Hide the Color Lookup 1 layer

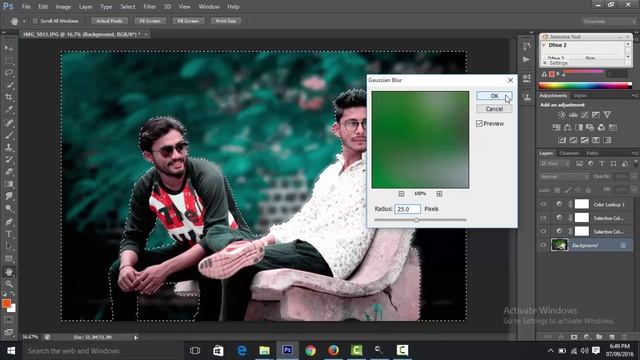coord(543,204)
